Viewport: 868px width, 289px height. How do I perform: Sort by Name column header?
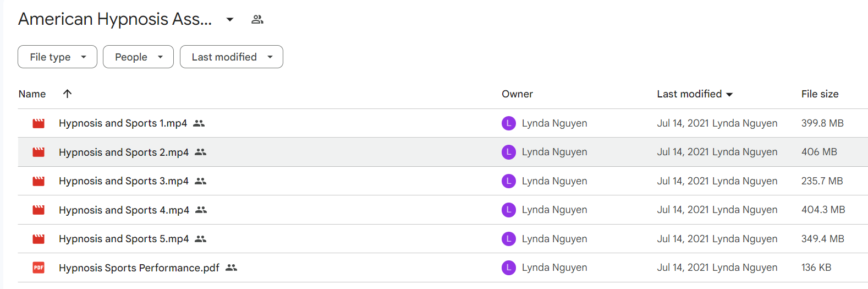tap(32, 94)
